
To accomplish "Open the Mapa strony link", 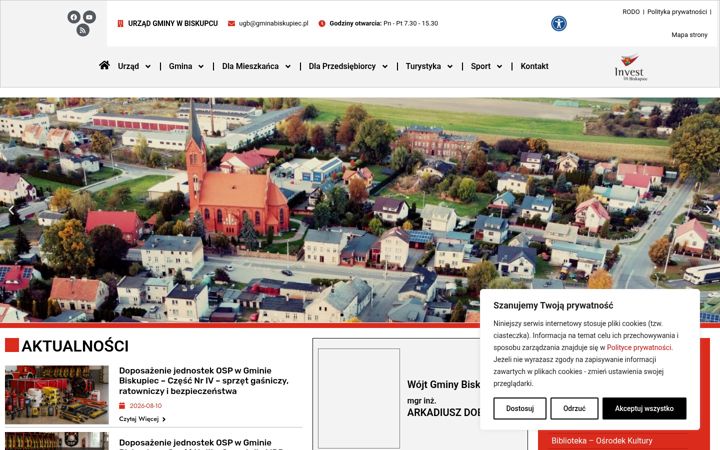I will (x=689, y=35).
